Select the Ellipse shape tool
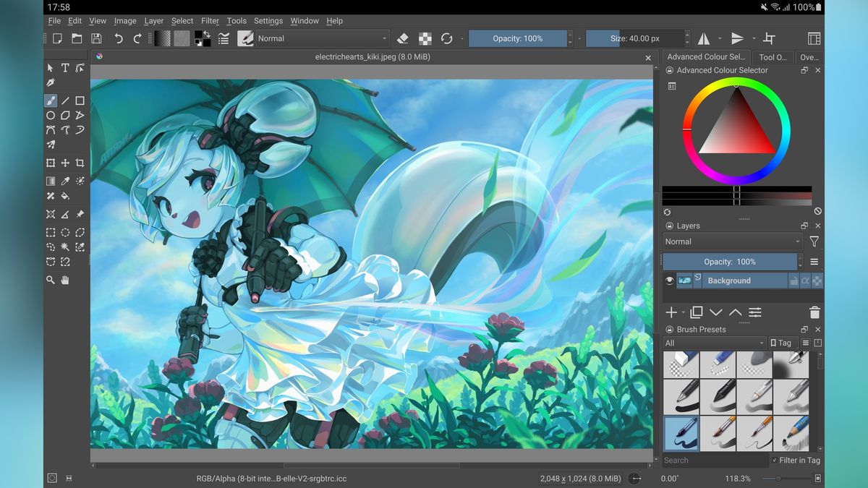 point(51,116)
